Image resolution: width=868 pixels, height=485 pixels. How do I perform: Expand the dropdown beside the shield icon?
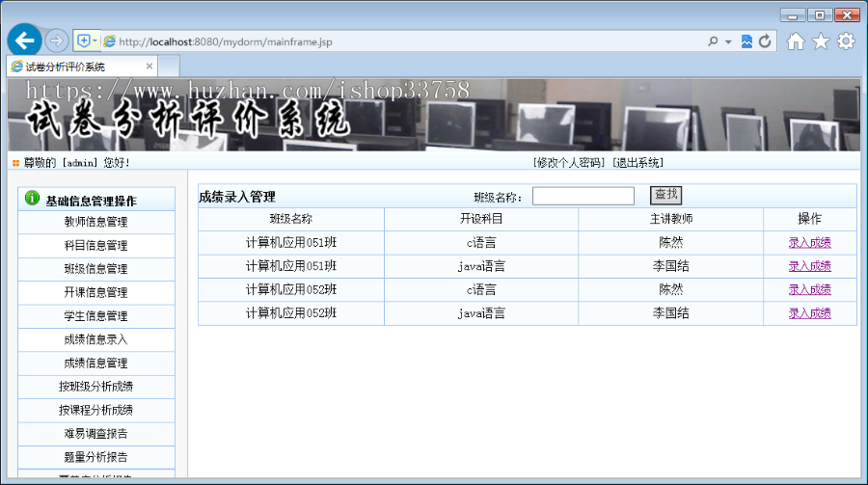[x=95, y=40]
